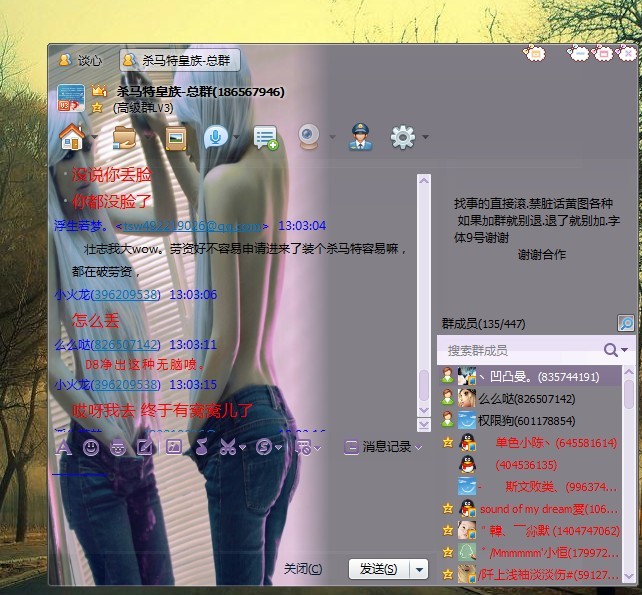Open the group homepage house icon

click(72, 137)
